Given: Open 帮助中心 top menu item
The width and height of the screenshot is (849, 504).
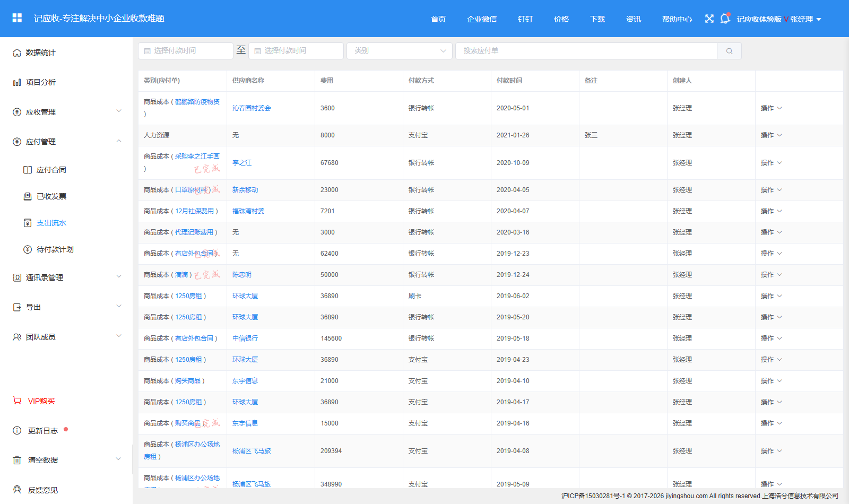Looking at the screenshot, I should (677, 19).
